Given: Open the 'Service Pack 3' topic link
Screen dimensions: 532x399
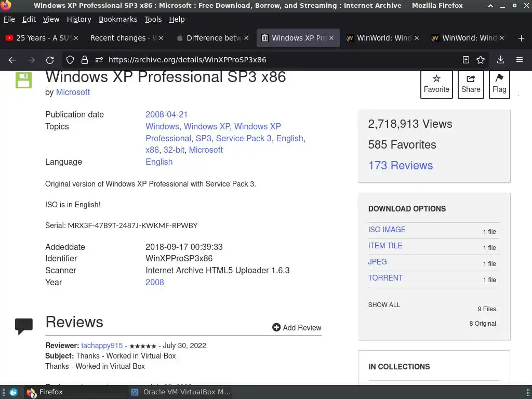Looking at the screenshot, I should pos(244,138).
